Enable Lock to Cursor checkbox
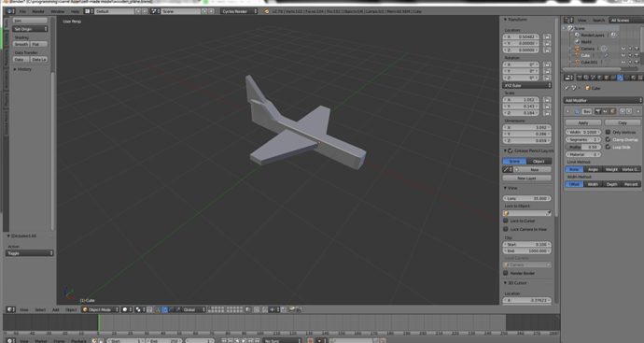 pyautogui.click(x=506, y=221)
